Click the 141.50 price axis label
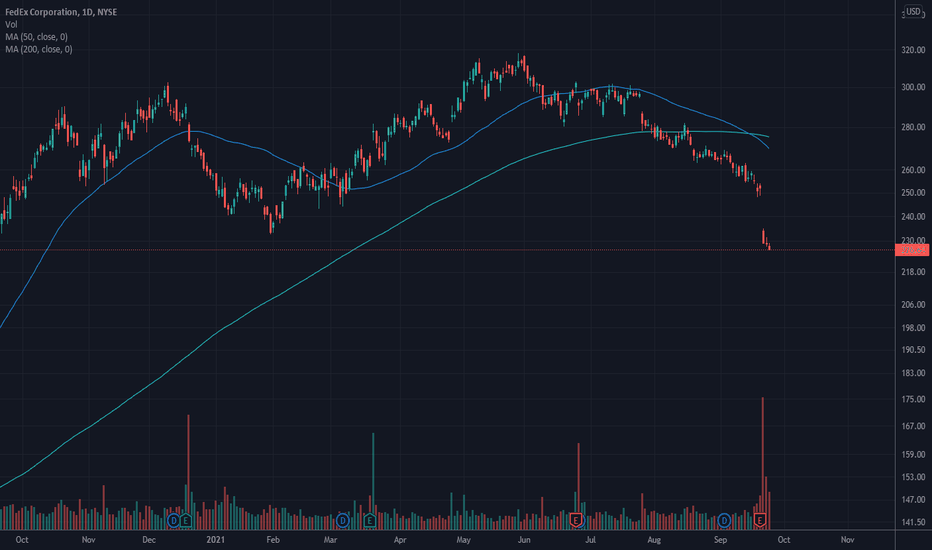 (x=913, y=522)
